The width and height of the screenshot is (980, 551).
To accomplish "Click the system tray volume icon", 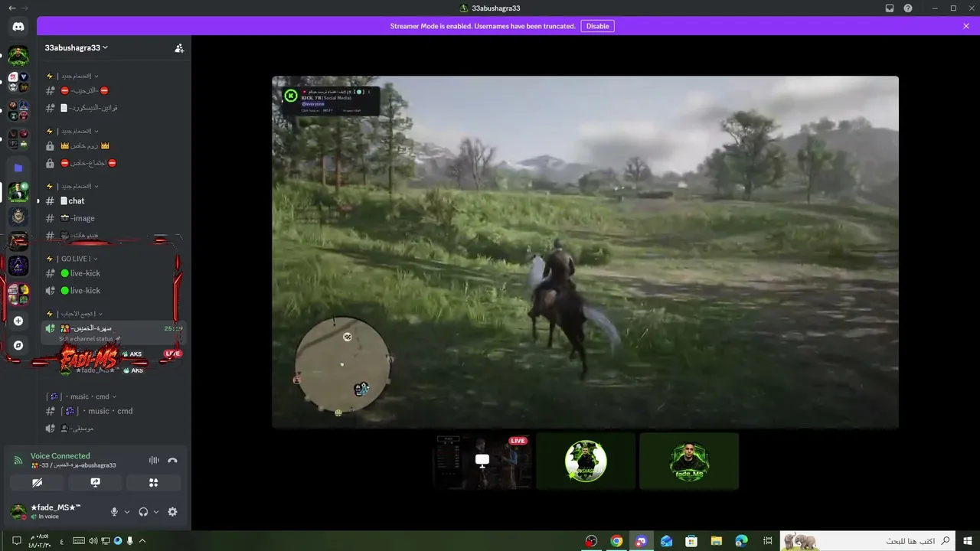I will coord(93,541).
